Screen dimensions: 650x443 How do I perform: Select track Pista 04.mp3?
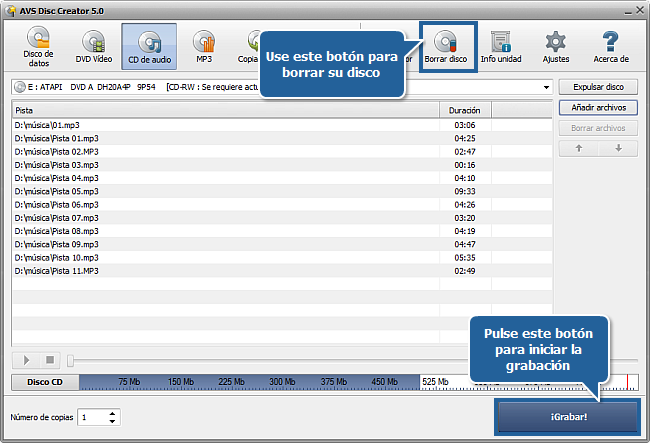tap(282, 178)
